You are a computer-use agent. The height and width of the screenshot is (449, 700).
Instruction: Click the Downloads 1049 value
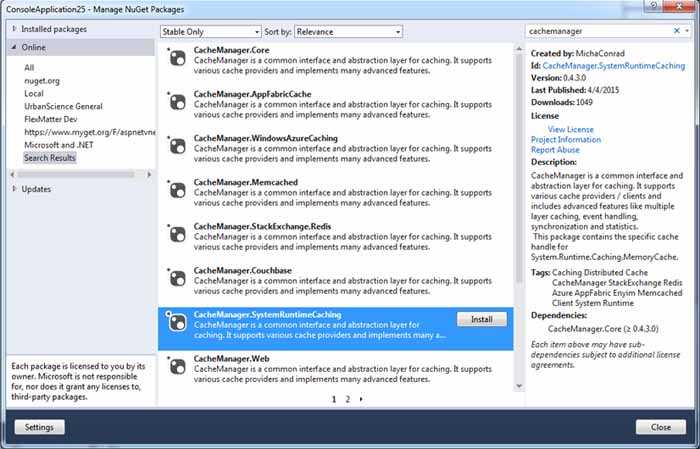[584, 102]
